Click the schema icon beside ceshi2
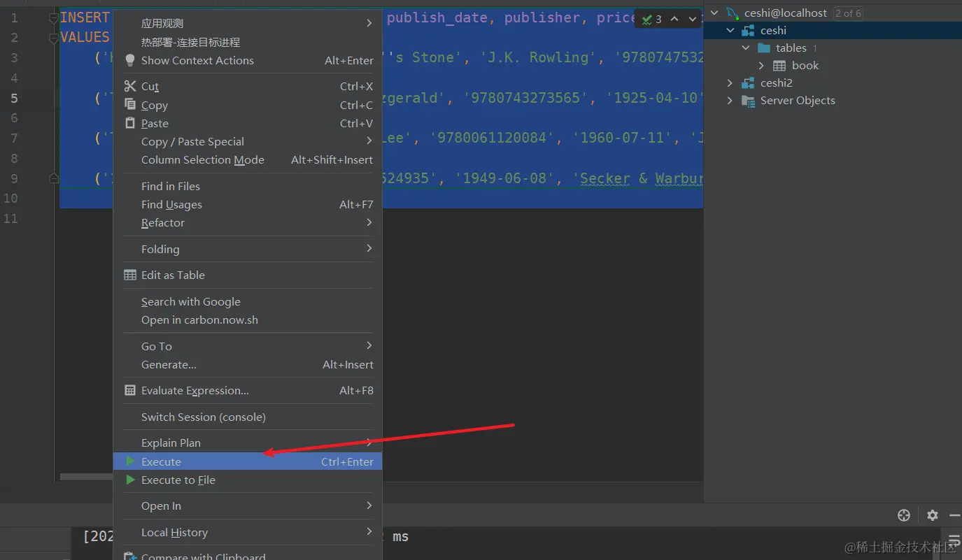Screen dimensions: 962x560 (x=749, y=83)
